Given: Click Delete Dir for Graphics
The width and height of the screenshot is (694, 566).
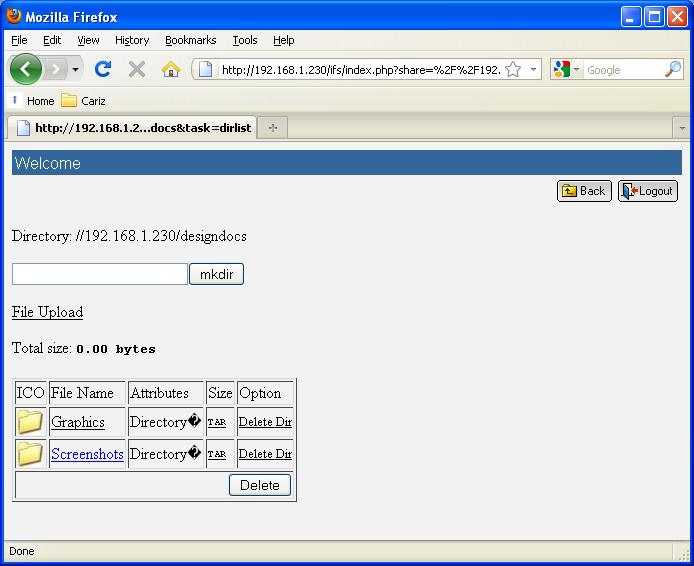Looking at the screenshot, I should pyautogui.click(x=265, y=422).
